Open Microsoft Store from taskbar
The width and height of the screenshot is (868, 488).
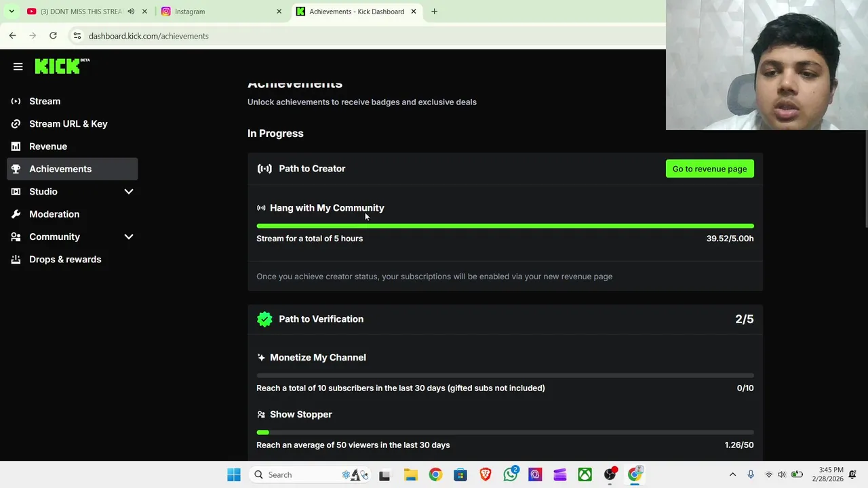coord(460,474)
